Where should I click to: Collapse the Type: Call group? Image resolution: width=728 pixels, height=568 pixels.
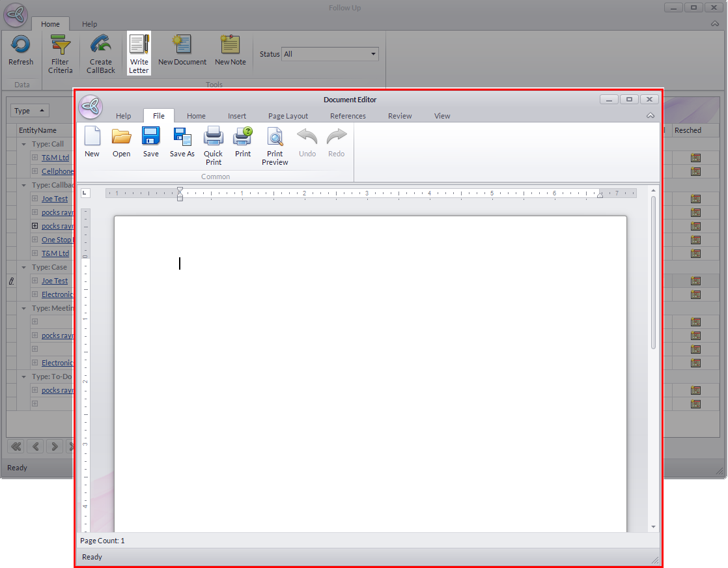click(x=24, y=145)
